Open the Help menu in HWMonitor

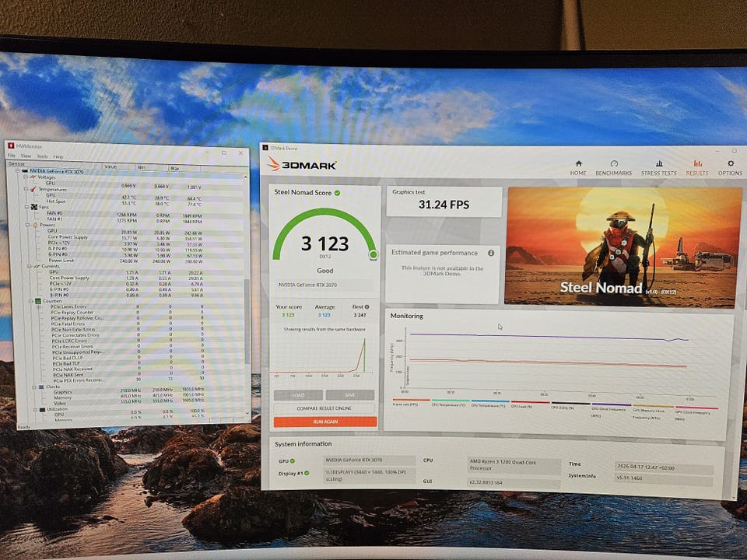(x=58, y=156)
